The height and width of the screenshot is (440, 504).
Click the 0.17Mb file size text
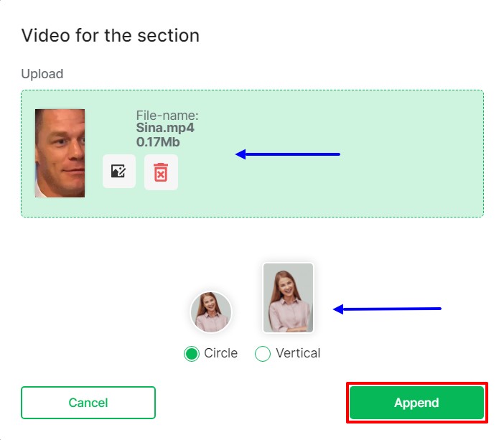tap(157, 142)
